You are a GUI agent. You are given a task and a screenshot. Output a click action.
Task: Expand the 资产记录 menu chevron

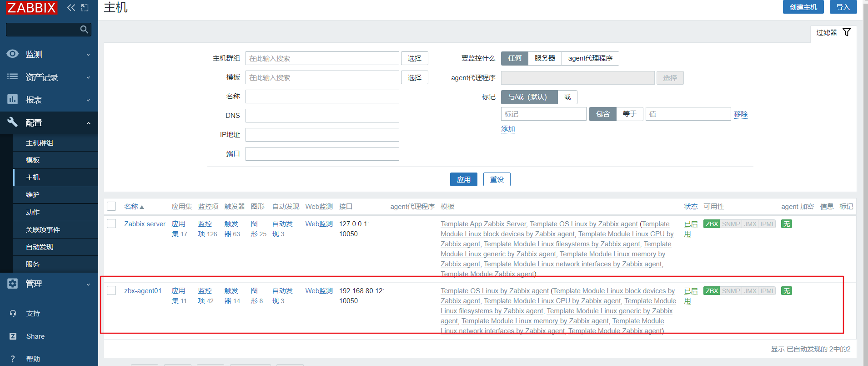coord(88,77)
